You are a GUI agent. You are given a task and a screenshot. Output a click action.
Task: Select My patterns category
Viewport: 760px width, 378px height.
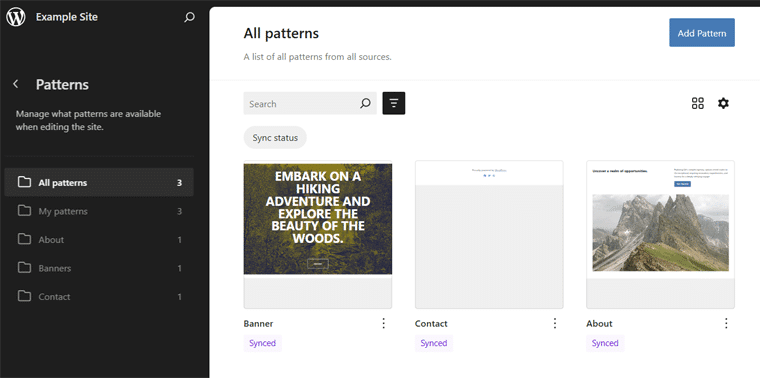99,211
